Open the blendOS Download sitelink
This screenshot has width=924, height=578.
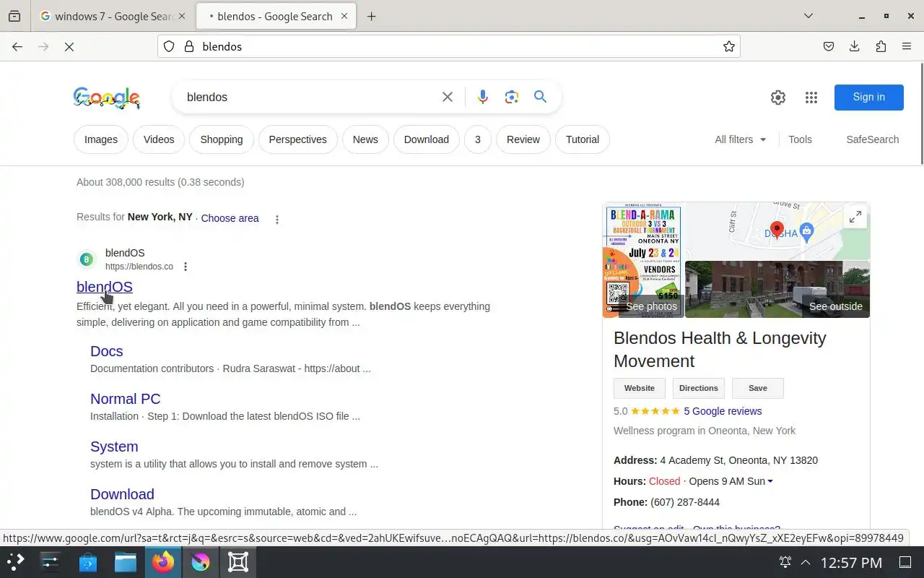(x=122, y=494)
